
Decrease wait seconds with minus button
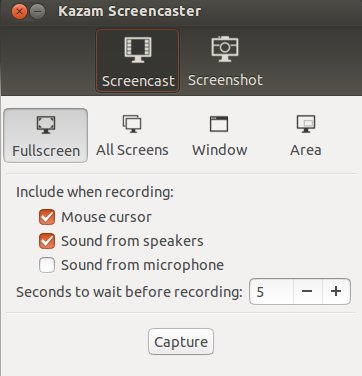click(307, 292)
